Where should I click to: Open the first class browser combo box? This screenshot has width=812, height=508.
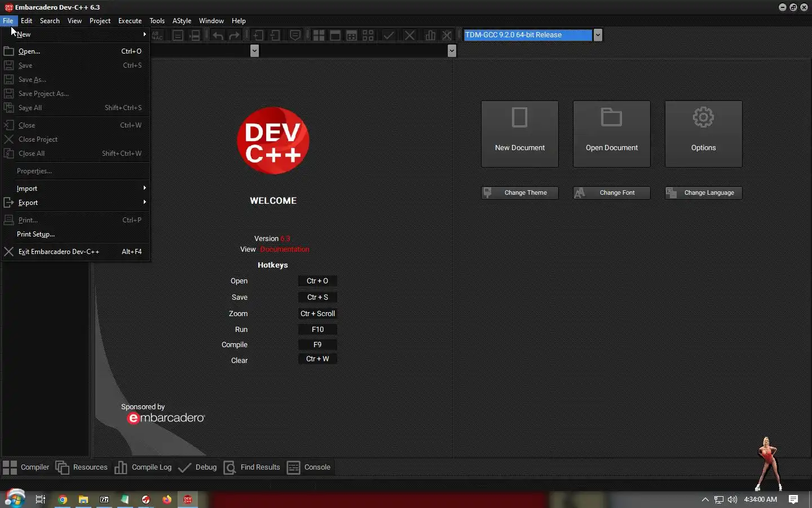(x=254, y=51)
